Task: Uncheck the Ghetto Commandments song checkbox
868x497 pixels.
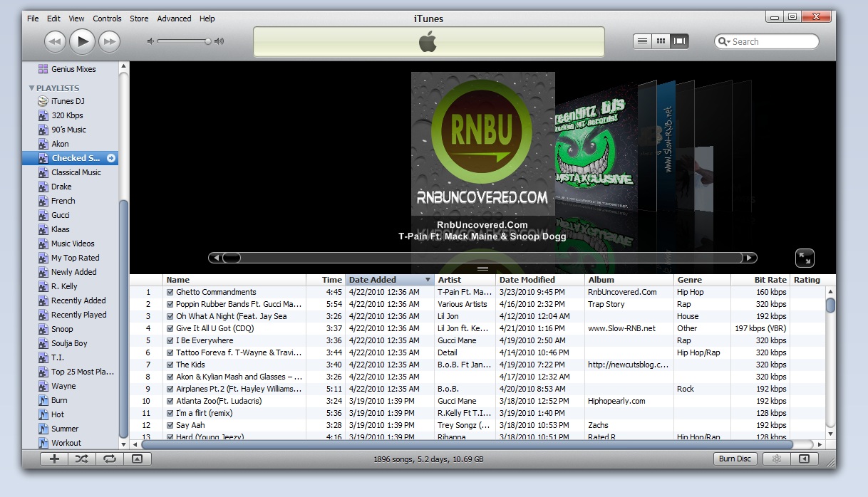Action: pos(170,292)
